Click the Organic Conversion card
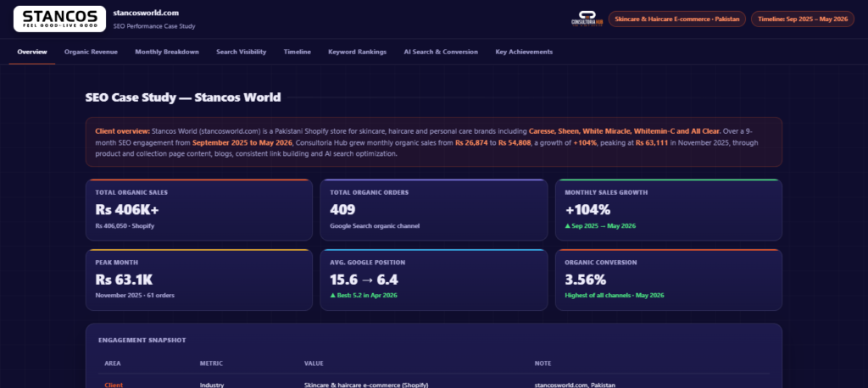Viewport: 868px width, 388px height. (669, 280)
